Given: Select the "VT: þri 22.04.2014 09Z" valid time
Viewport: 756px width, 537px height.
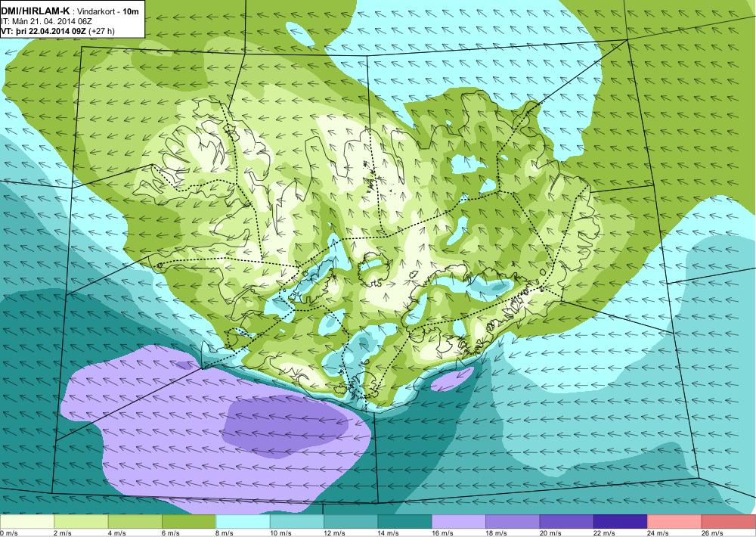Looking at the screenshot, I should click(43, 31).
